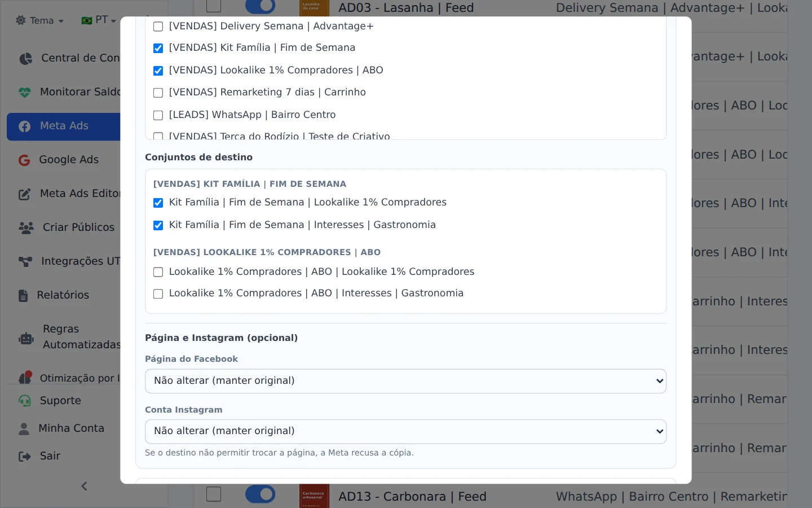Open Conta Instagram dropdown
Image resolution: width=812 pixels, height=508 pixels.
(x=405, y=431)
